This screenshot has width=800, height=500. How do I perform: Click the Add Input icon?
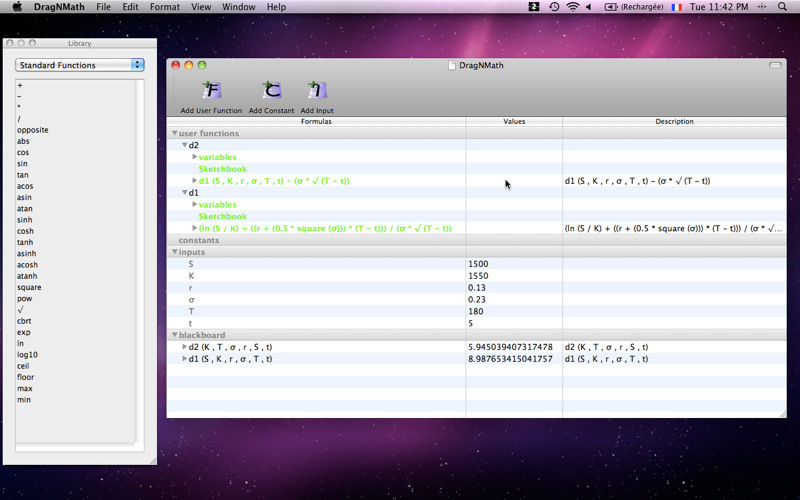pos(317,91)
